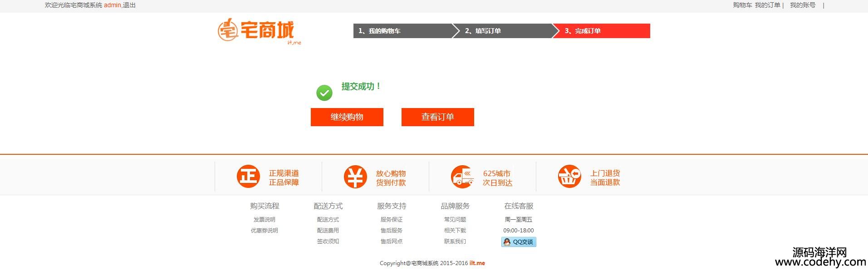Open 配送方式 link under the heading
This screenshot has width=868, height=271.
[x=328, y=220]
